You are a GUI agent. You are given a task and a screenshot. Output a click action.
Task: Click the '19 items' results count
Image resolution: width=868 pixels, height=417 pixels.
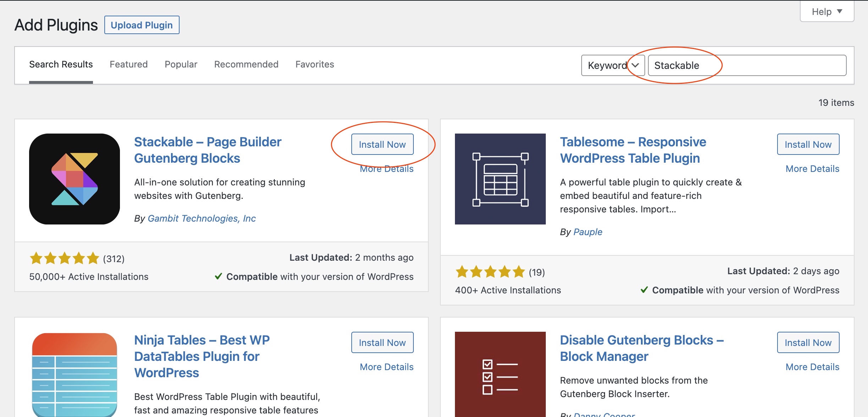click(x=836, y=103)
